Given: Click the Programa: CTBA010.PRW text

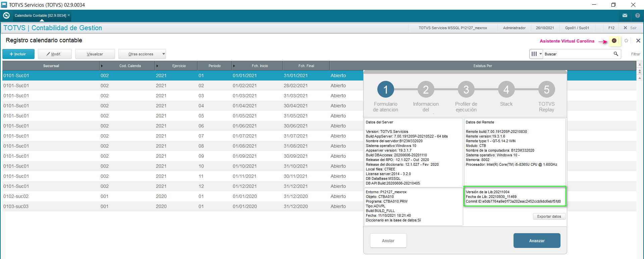Looking at the screenshot, I should click(x=387, y=201).
